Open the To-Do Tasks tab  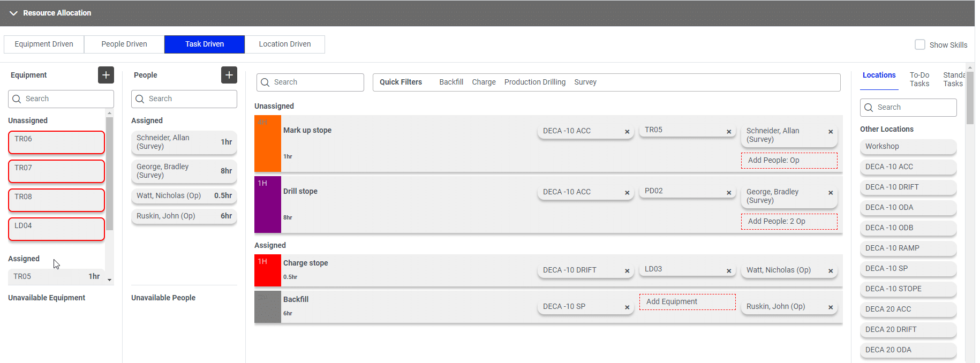[919, 79]
